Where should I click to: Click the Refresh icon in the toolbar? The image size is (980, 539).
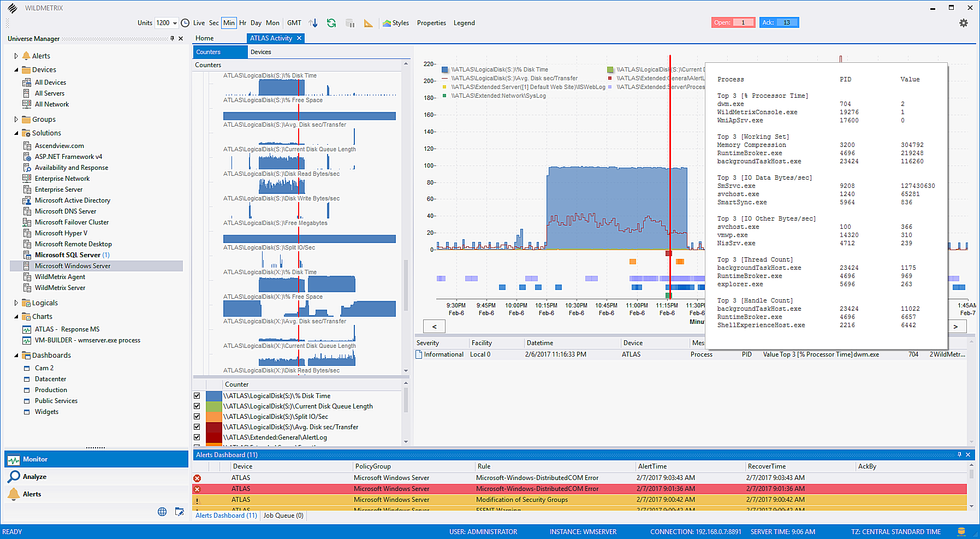(x=331, y=23)
